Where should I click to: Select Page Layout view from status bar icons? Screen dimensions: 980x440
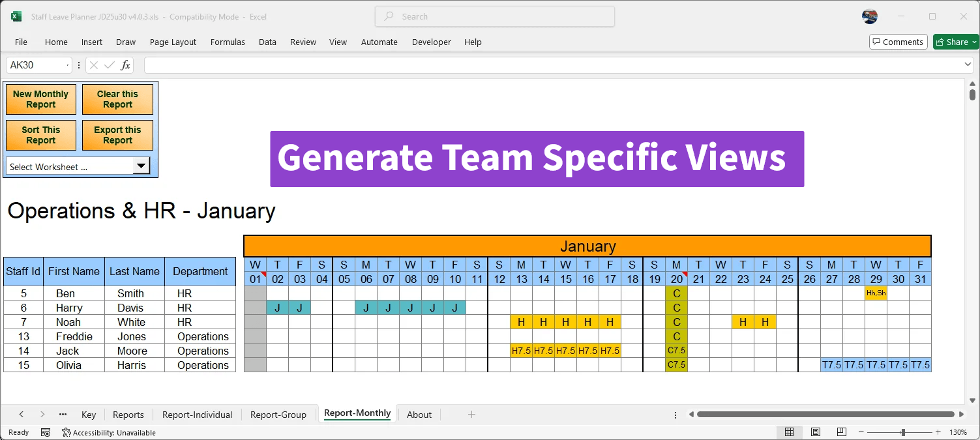(815, 432)
